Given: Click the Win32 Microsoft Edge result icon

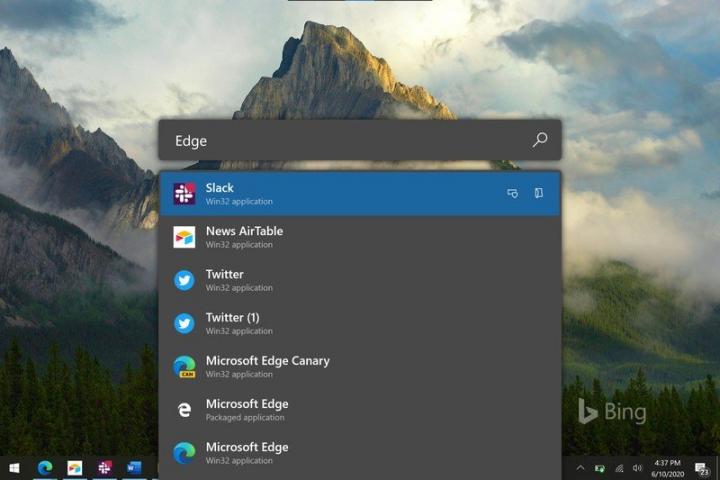Looking at the screenshot, I should click(184, 453).
